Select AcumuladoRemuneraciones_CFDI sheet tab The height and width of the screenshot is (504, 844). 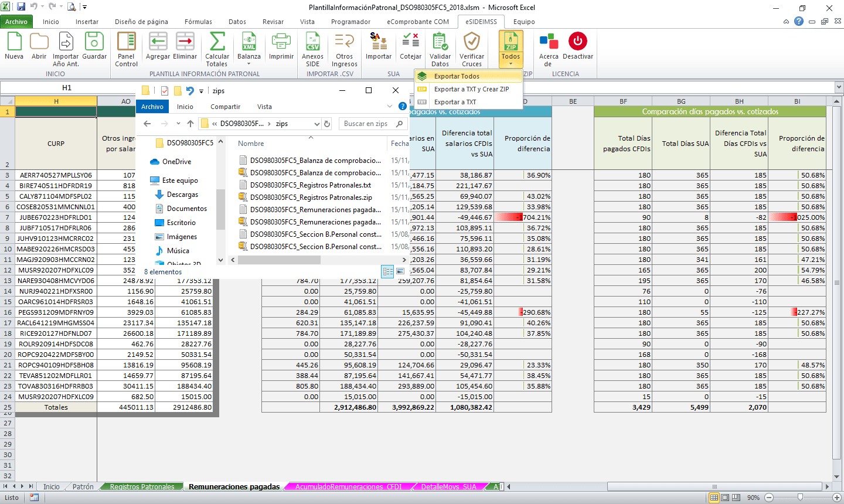(x=349, y=486)
